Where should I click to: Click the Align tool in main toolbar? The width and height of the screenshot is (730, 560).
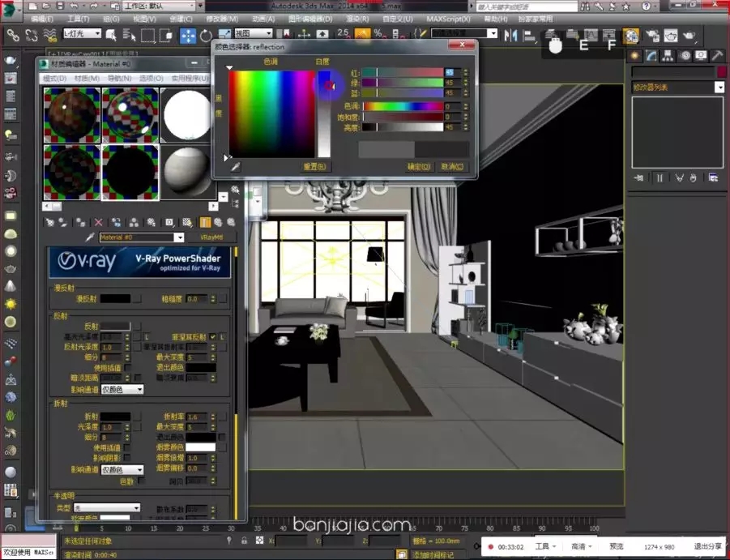point(529,35)
